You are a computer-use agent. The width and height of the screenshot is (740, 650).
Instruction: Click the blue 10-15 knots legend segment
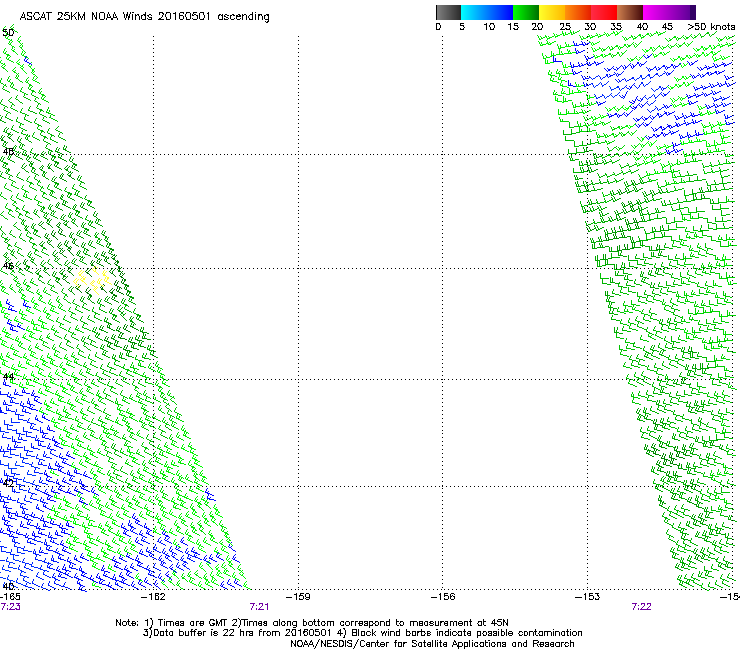[x=500, y=12]
